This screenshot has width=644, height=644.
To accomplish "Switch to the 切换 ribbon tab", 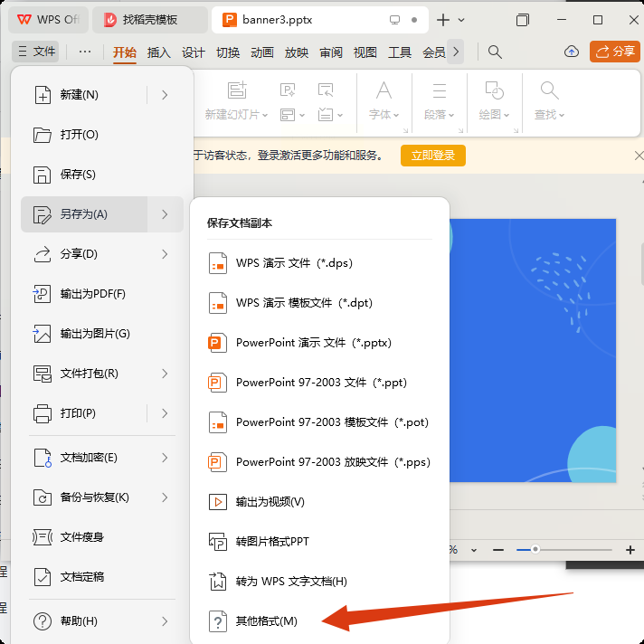I will (x=228, y=52).
